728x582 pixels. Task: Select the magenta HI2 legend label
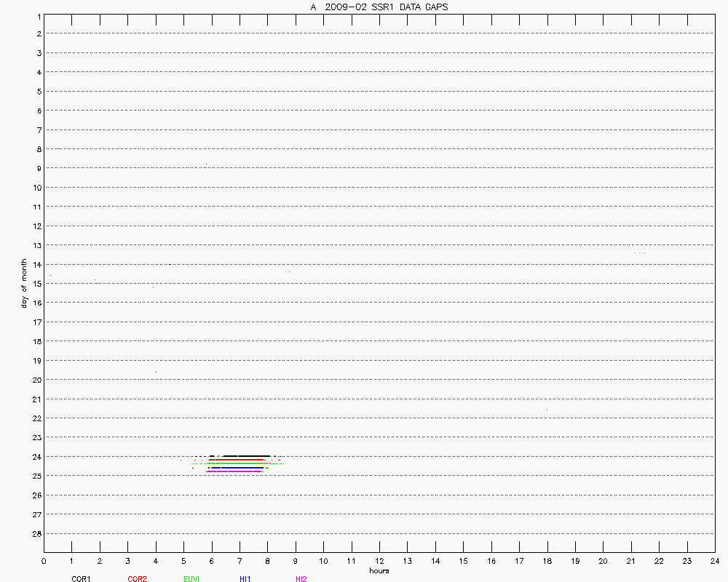tap(301, 579)
